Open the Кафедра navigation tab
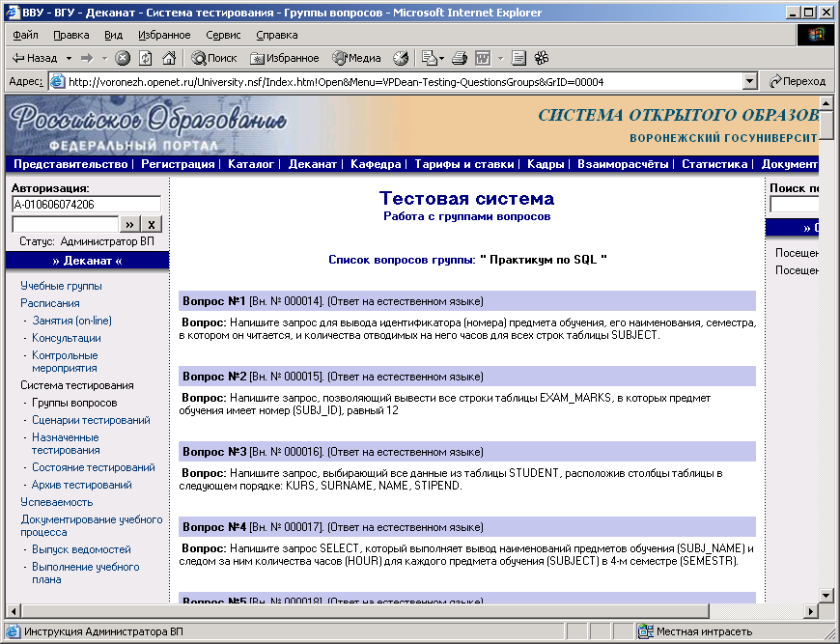The image size is (840, 644). coord(376,164)
